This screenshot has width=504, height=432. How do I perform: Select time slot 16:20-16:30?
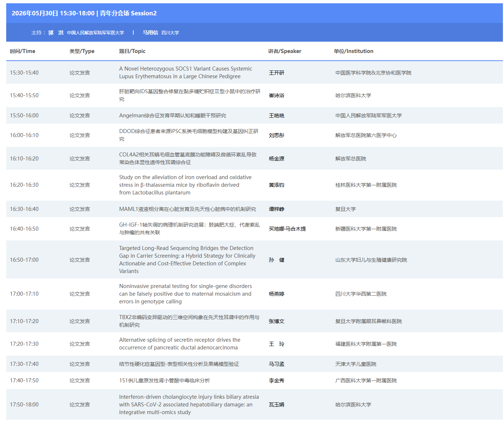[24, 185]
